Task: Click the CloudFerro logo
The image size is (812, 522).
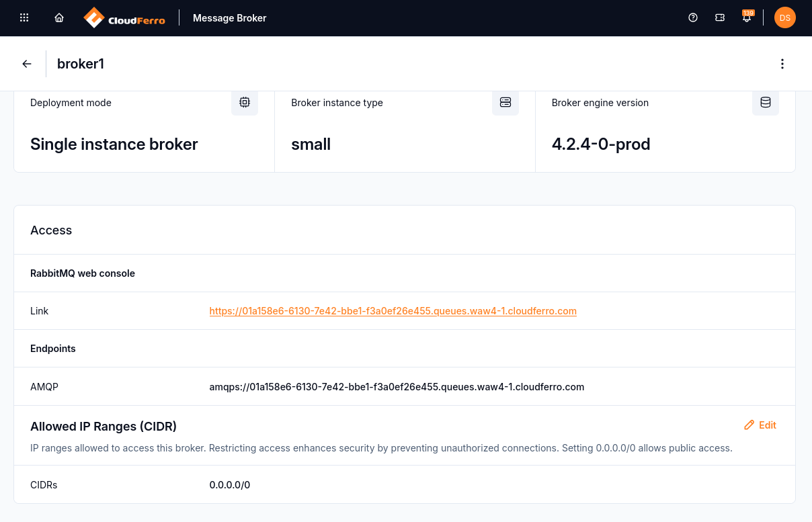Action: 124,18
